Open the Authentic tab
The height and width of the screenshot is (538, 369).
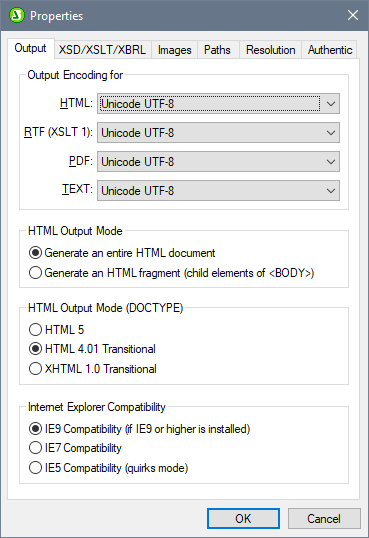[330, 50]
